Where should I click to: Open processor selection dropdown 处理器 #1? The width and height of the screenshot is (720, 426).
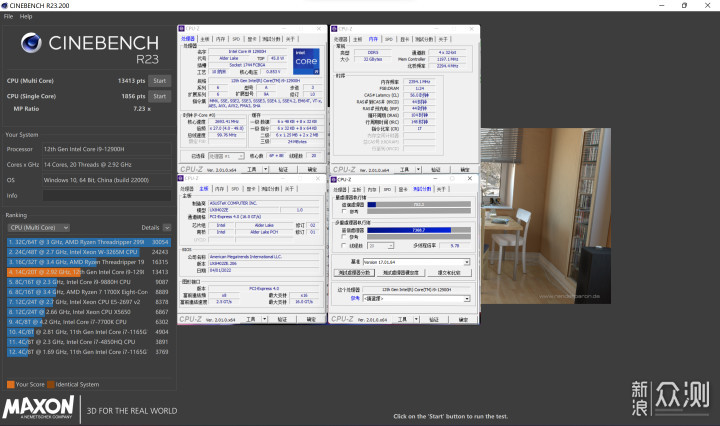point(226,156)
